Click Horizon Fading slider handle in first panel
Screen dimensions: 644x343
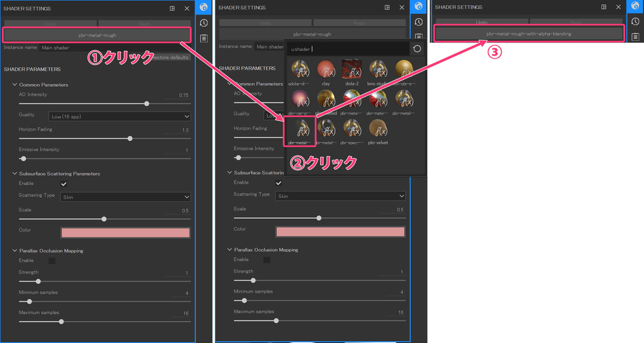[x=130, y=139]
